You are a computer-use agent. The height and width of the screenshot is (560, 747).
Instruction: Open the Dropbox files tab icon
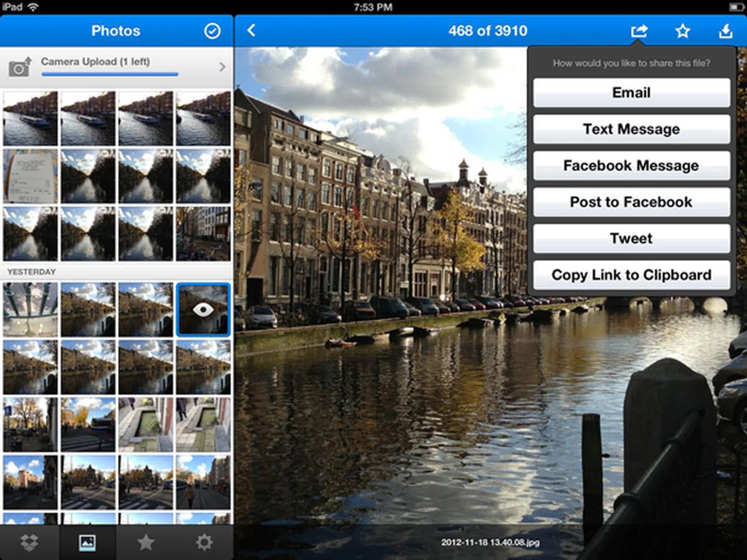coord(29,542)
